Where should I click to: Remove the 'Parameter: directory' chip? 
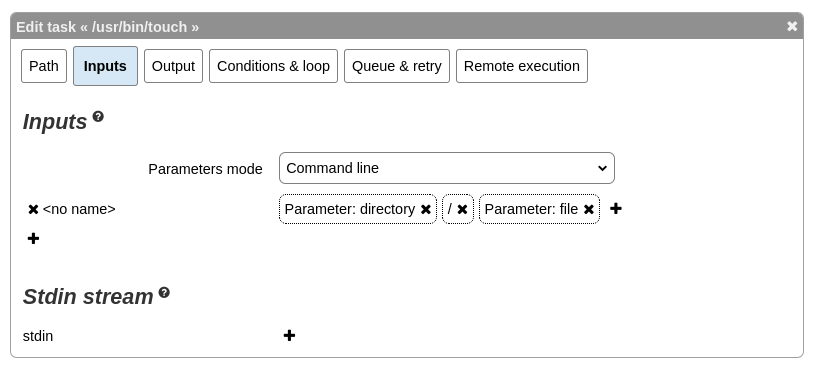pos(425,209)
